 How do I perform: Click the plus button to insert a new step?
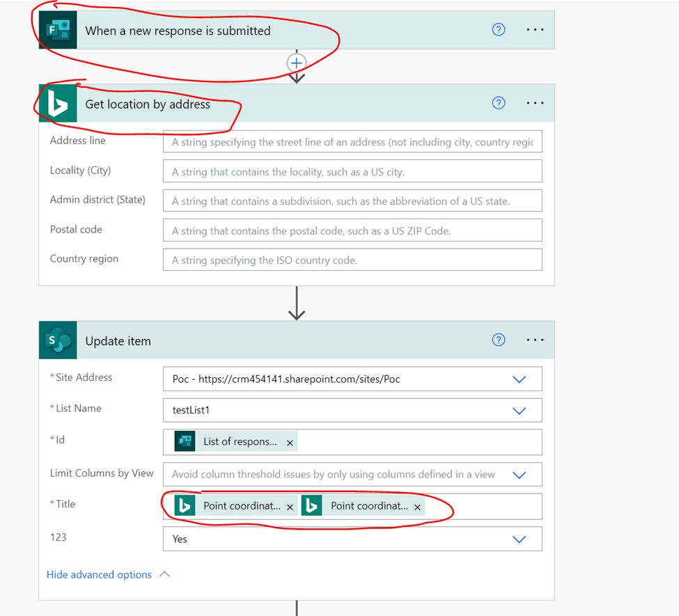click(297, 63)
